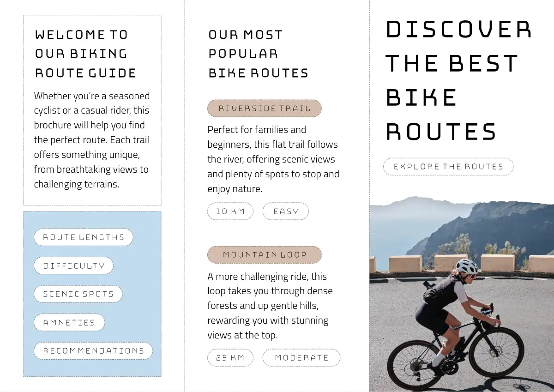Select the Riverside Trail label
554x392 pixels.
264,109
